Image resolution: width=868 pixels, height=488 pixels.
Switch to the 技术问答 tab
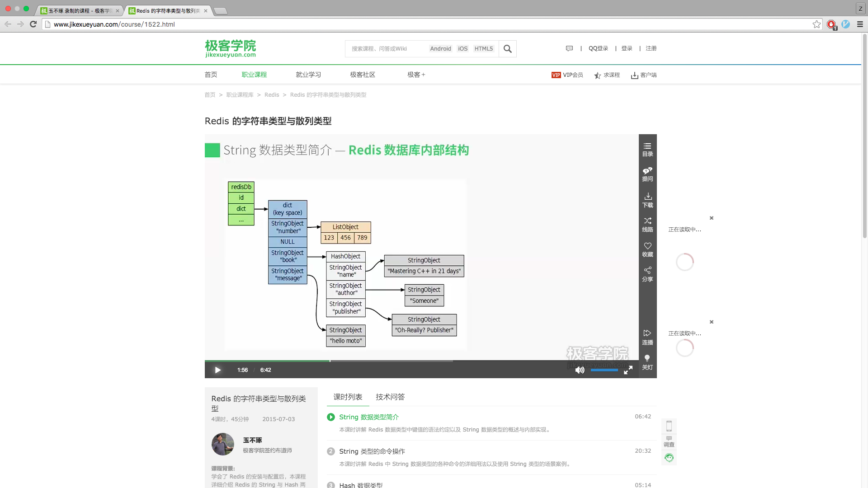pos(390,397)
